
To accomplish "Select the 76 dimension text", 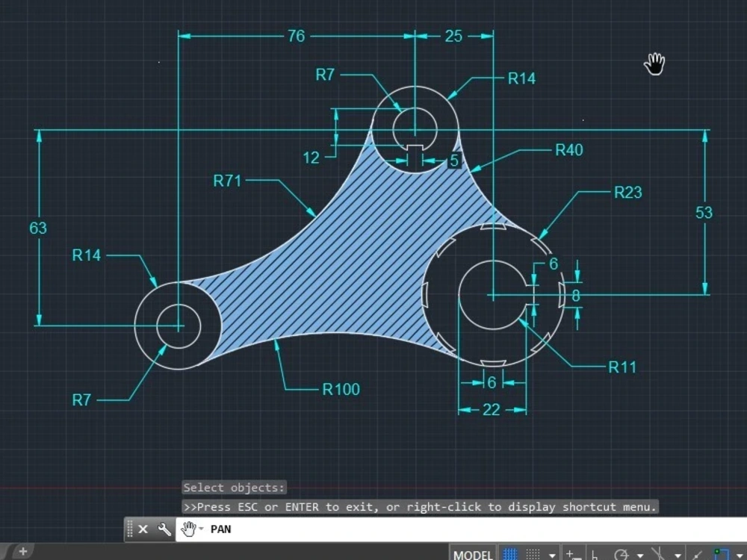I will [296, 36].
